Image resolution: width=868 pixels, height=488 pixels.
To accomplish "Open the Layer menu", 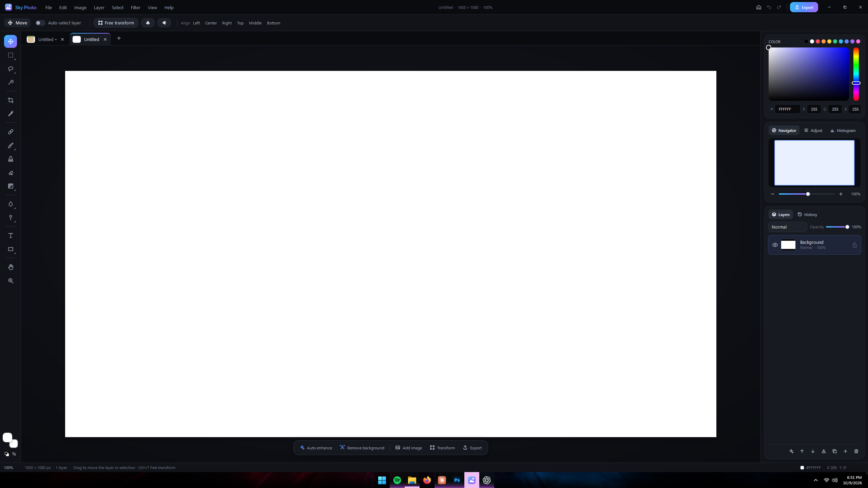I will (x=99, y=7).
